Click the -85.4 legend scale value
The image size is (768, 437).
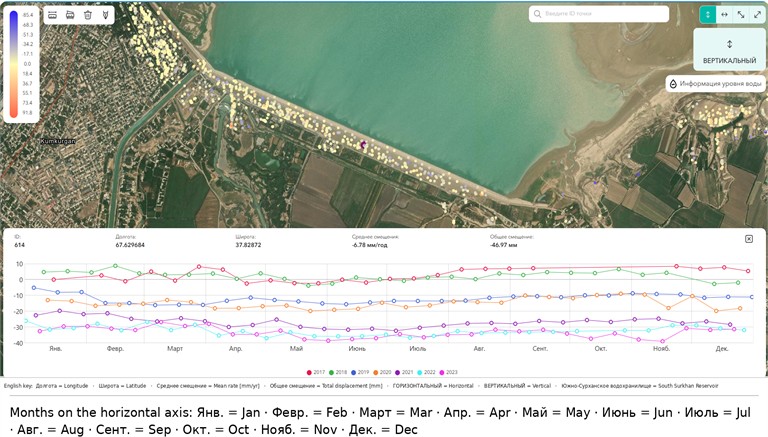(x=27, y=15)
